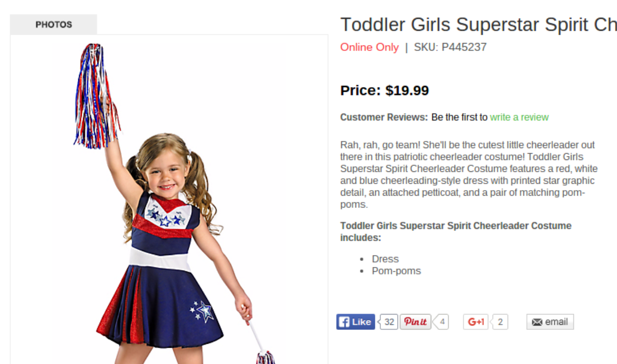Click the Facebook "f" logo icon
The width and height of the screenshot is (617, 364).
(344, 322)
